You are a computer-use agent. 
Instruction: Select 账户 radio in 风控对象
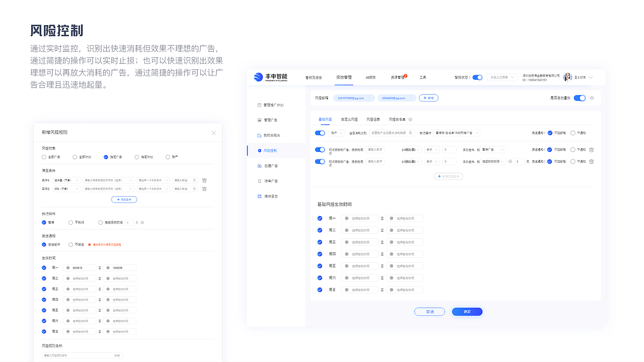click(168, 157)
